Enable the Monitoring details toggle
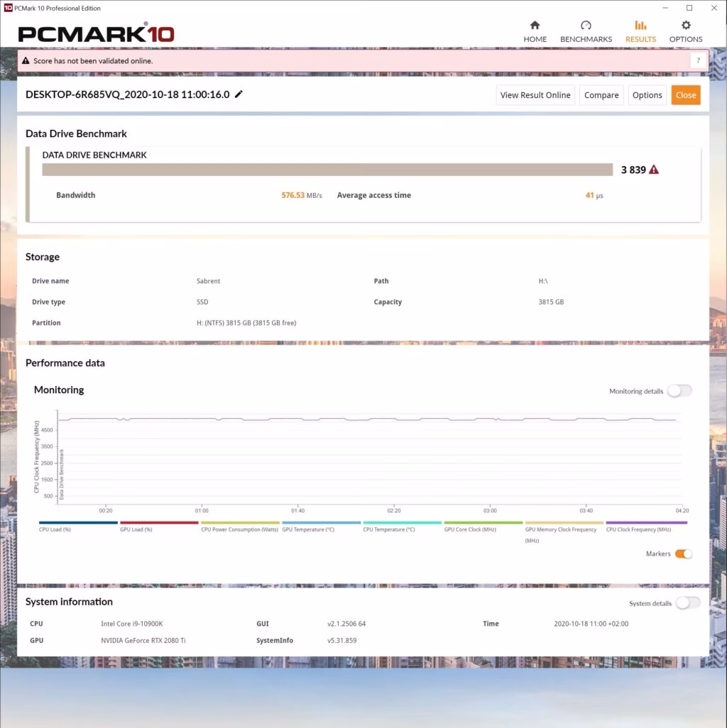727x728 pixels. coord(679,391)
